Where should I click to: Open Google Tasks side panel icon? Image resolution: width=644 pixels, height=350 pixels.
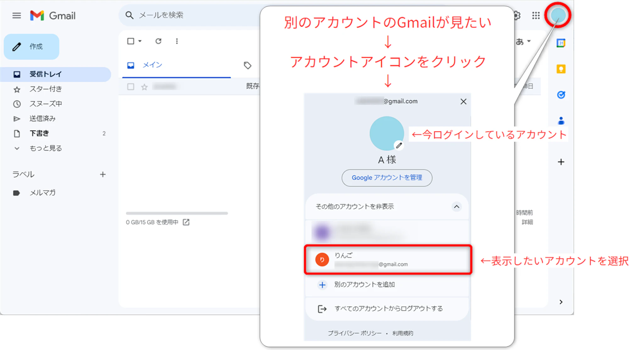point(561,95)
